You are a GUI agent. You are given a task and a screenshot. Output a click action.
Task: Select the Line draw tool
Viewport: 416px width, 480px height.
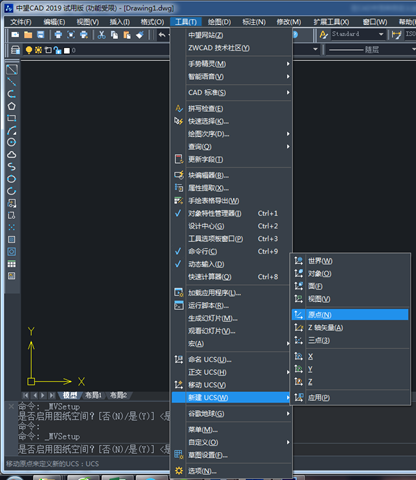[x=12, y=70]
